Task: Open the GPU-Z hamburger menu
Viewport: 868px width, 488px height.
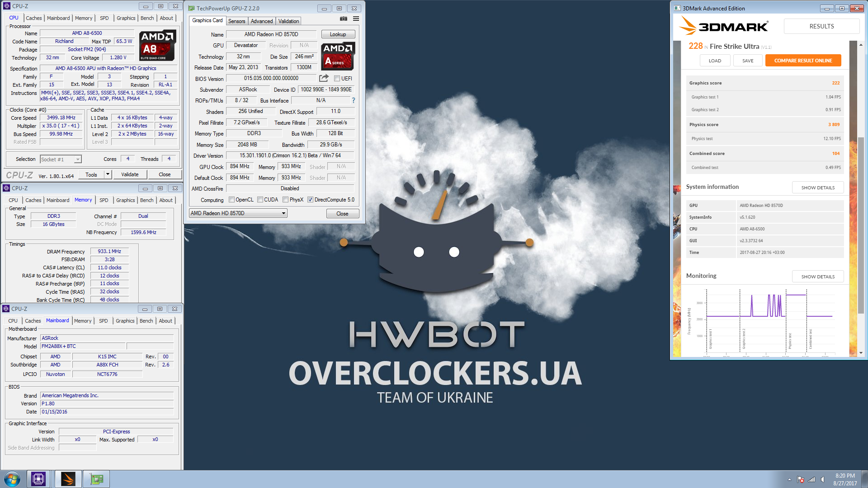Action: 356,19
